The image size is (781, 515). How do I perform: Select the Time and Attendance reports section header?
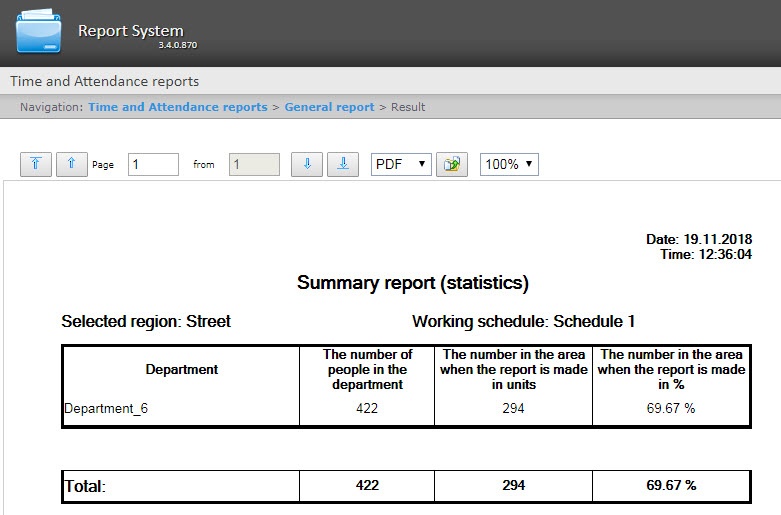[105, 81]
